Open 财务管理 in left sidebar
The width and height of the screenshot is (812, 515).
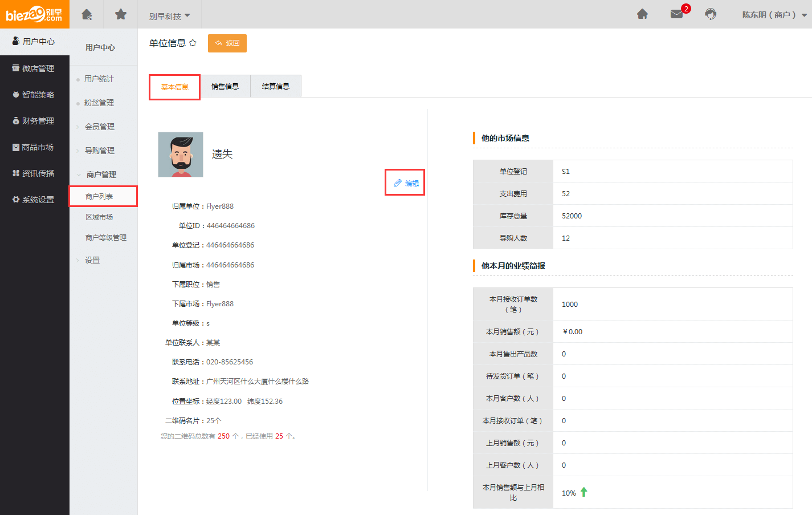[35, 121]
